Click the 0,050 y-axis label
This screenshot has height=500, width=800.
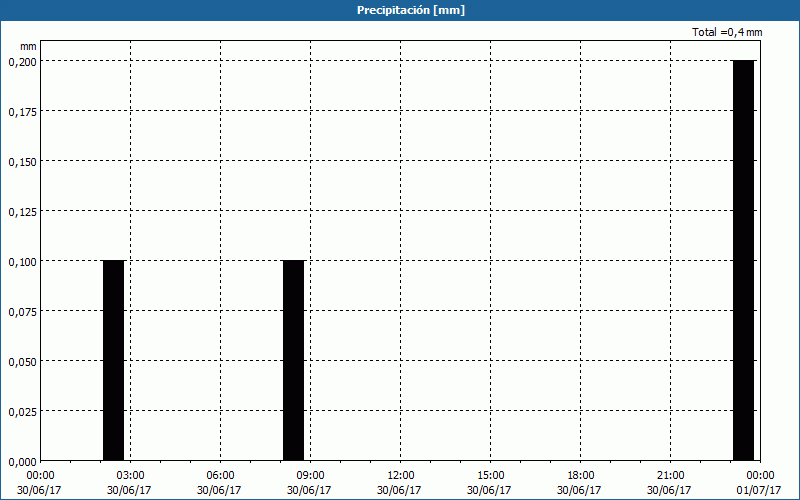click(22, 361)
